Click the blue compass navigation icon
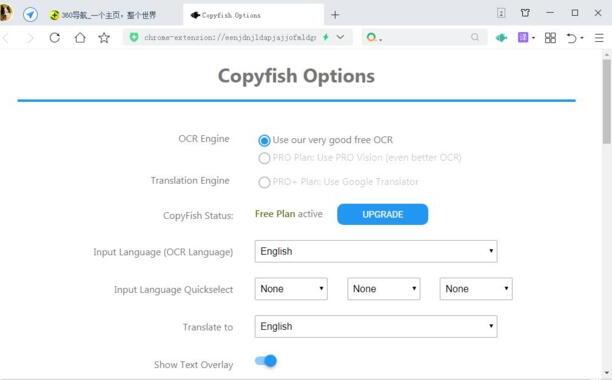The width and height of the screenshot is (612, 380). click(x=30, y=15)
